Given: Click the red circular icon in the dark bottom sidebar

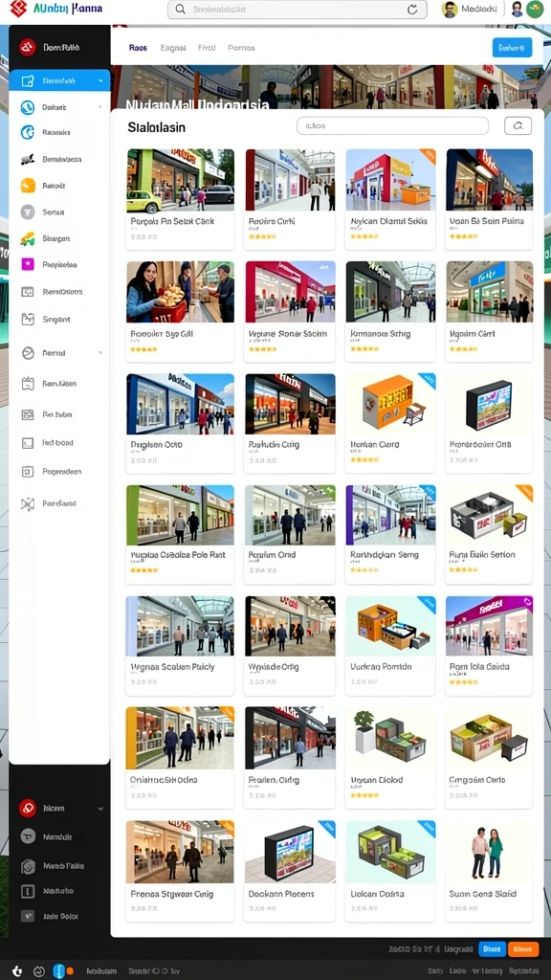Looking at the screenshot, I should tap(27, 808).
